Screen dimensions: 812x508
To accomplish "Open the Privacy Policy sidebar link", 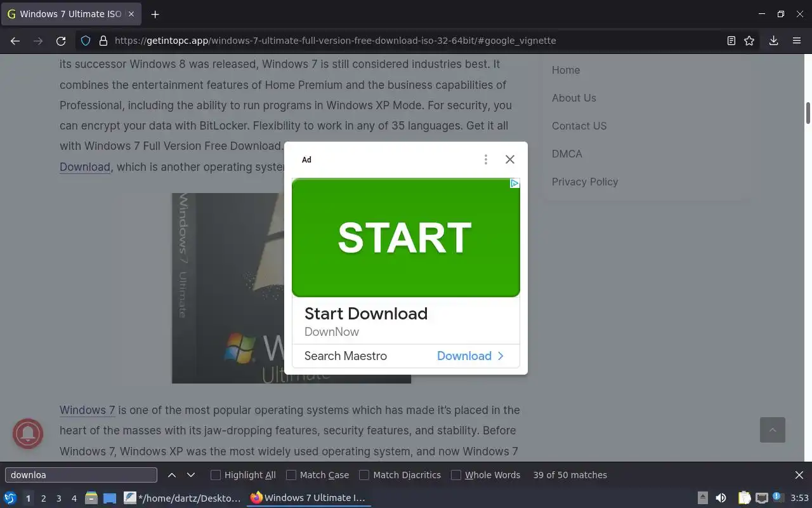I will (585, 182).
